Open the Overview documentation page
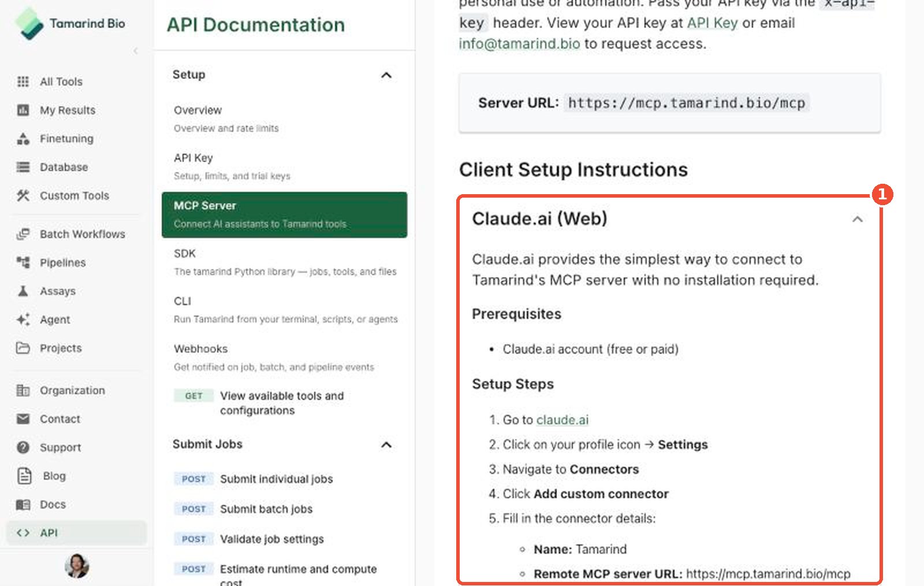Viewport: 924px width, 586px height. (284, 118)
